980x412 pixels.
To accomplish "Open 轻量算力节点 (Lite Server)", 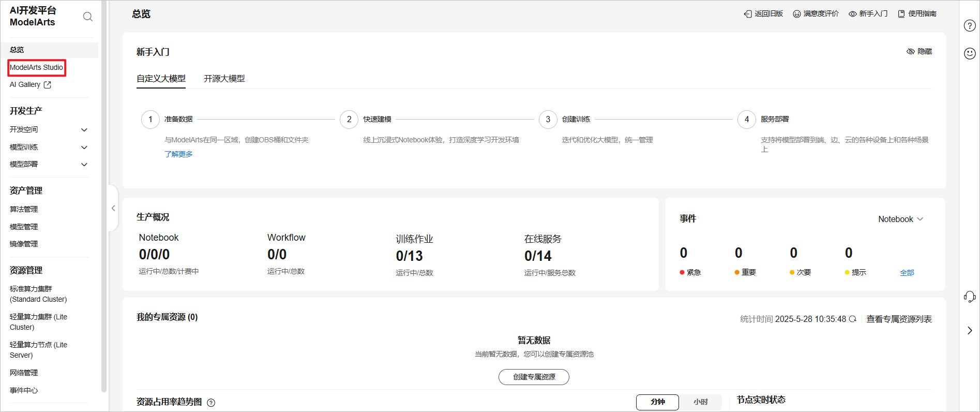I will 38,350.
